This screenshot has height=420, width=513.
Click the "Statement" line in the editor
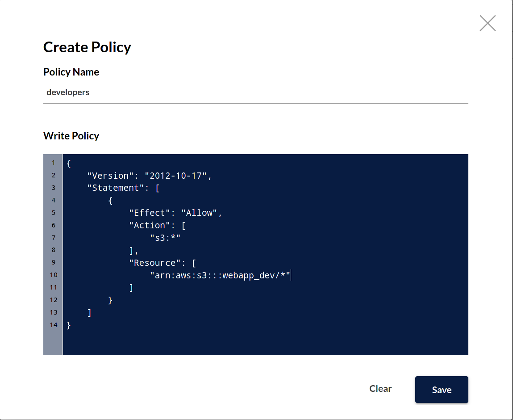(124, 188)
